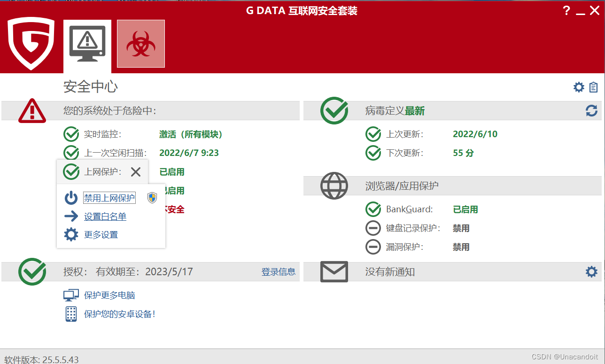Open the 漏洞保护 entry options
The width and height of the screenshot is (605, 364).
click(405, 247)
